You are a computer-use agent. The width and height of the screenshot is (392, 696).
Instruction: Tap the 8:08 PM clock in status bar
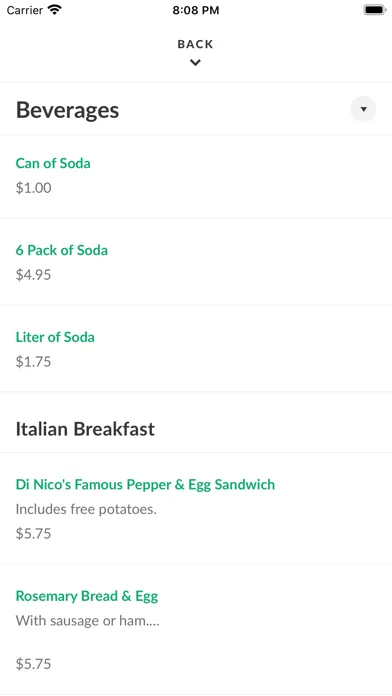(196, 10)
